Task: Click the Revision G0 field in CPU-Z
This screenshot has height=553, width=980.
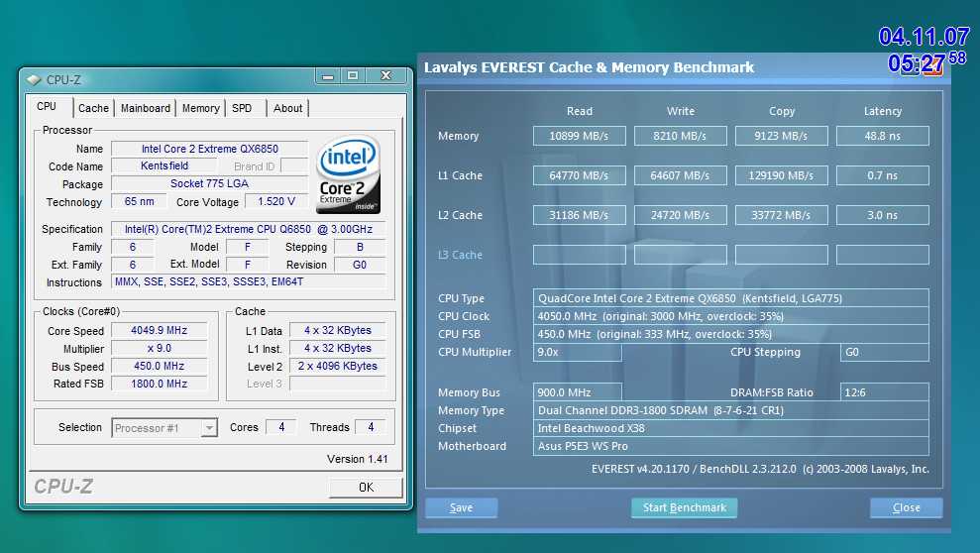Action: [360, 265]
